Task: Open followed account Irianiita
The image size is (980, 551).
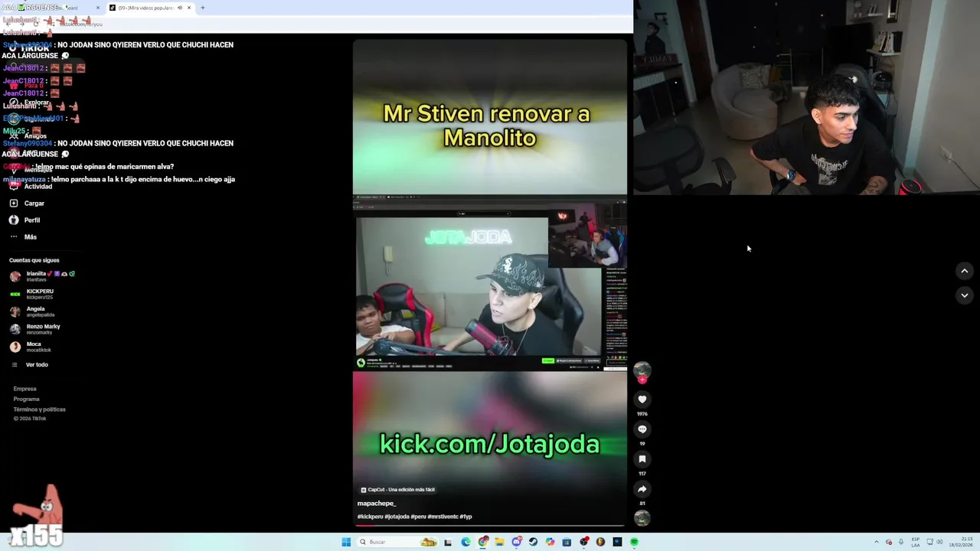Action: coord(42,276)
